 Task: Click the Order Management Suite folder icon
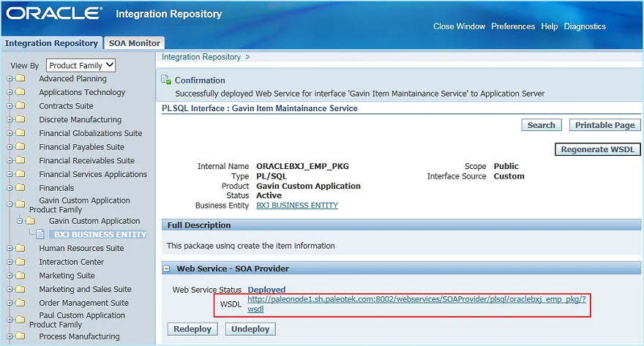pos(20,303)
